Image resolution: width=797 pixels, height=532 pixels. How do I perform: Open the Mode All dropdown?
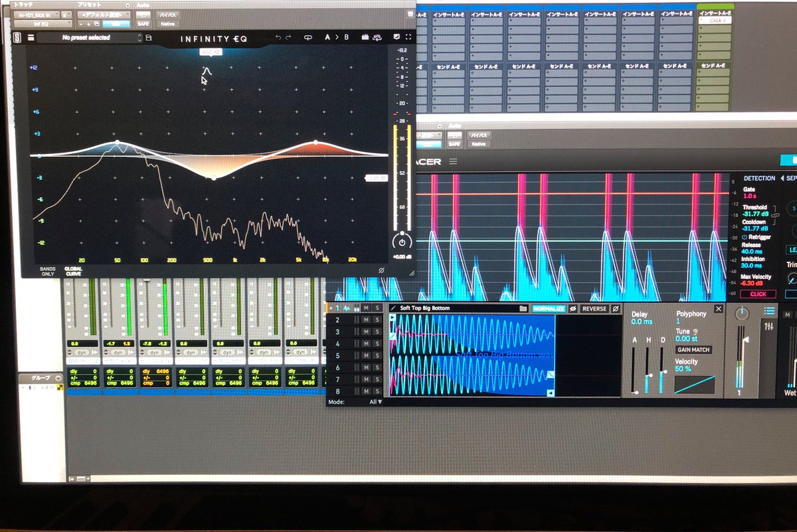376,402
